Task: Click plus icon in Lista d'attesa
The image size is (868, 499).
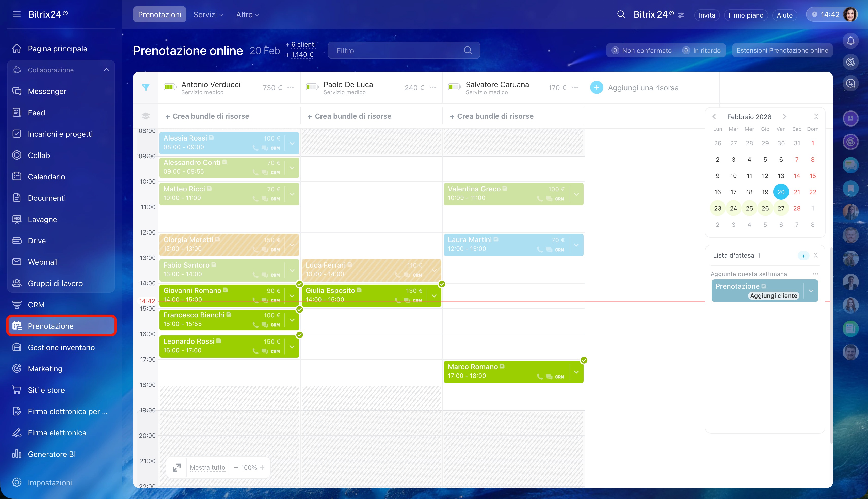Action: (803, 256)
